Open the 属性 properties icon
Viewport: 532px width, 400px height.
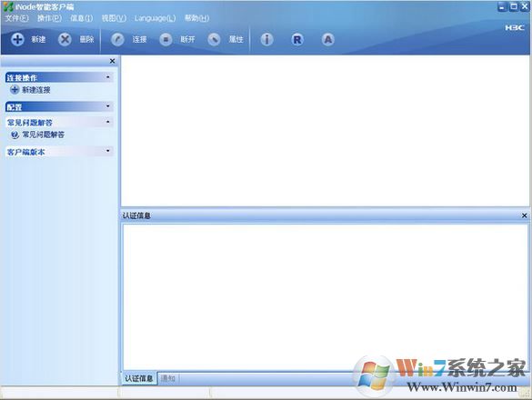(214, 40)
